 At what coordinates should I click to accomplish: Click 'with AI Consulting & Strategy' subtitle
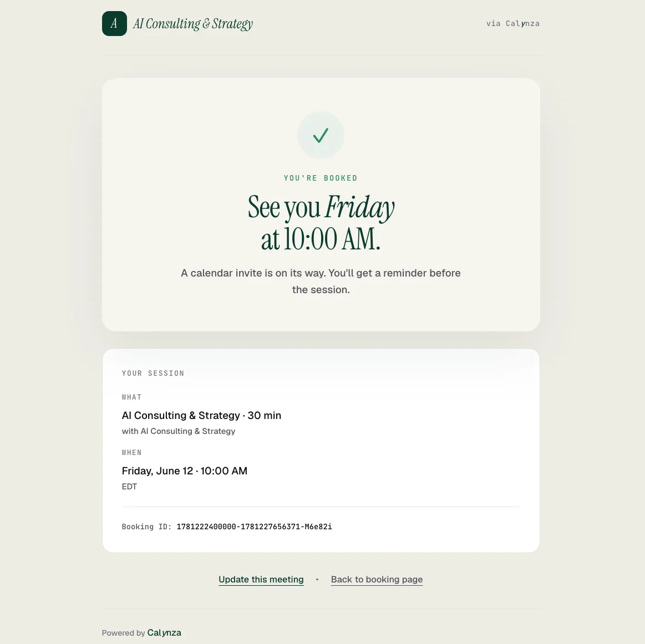pyautogui.click(x=179, y=431)
